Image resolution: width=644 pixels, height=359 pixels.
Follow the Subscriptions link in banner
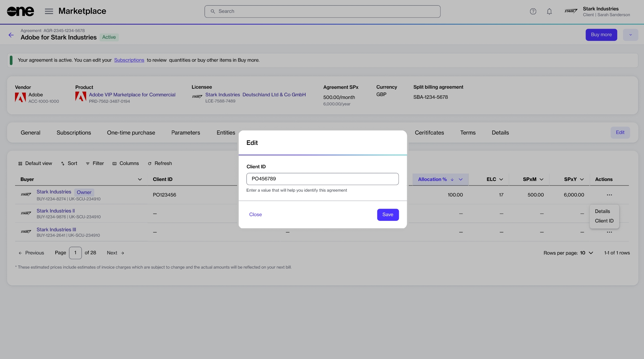pos(129,60)
